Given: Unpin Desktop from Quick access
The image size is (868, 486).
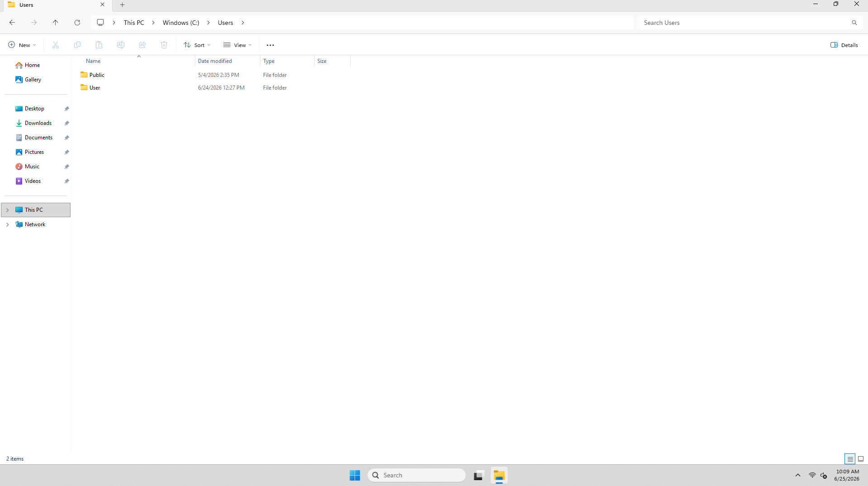Looking at the screenshot, I should (66, 109).
